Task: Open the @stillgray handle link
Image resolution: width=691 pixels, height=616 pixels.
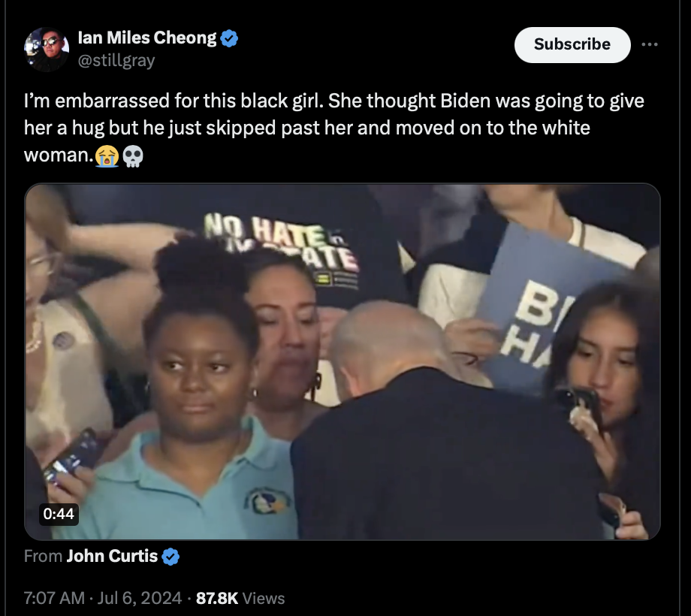Action: point(116,60)
